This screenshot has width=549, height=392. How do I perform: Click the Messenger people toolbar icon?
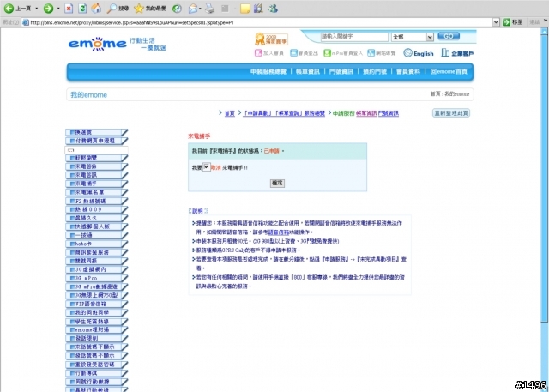pos(273,9)
